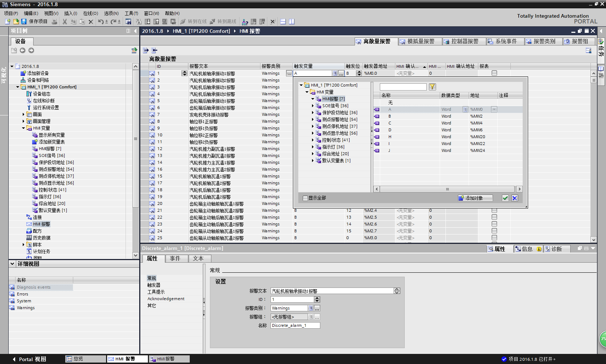Open the 报警类别 dropdown list in properties
606x364 pixels.
(x=311, y=308)
